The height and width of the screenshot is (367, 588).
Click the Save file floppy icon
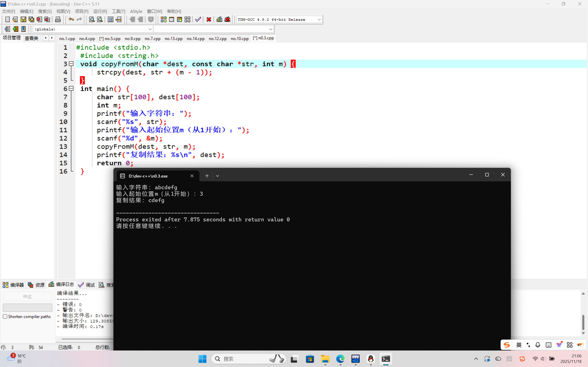[23, 19]
